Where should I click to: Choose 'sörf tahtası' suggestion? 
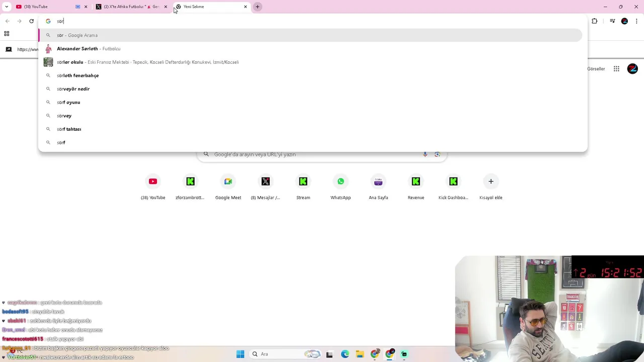[310, 129]
